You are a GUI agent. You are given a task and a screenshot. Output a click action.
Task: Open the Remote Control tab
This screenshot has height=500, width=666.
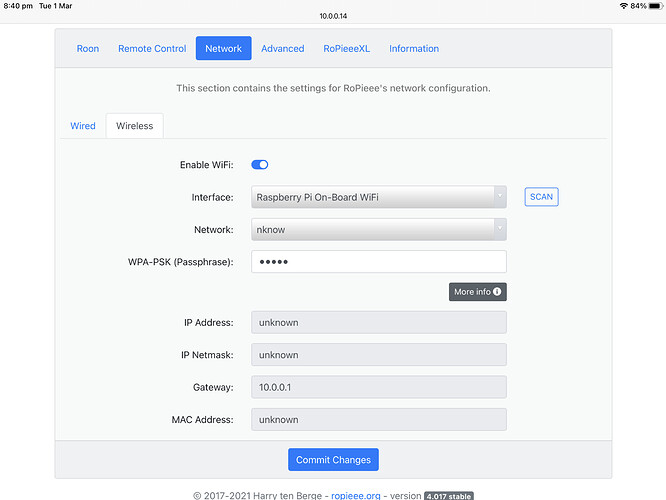click(152, 48)
